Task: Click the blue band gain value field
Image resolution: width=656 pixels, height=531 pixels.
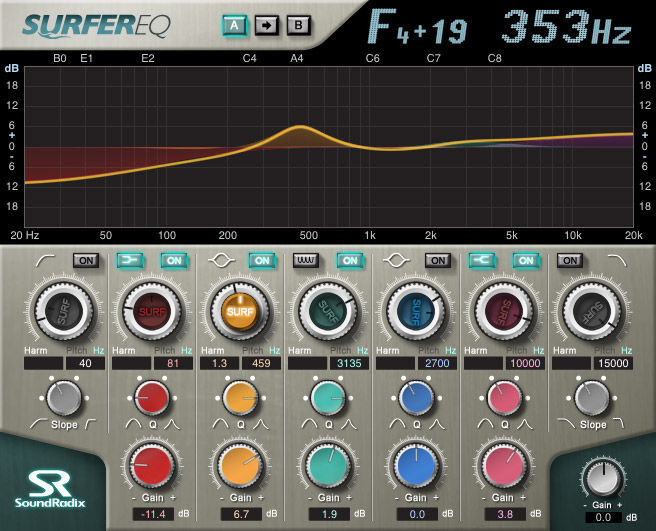Action: [x=418, y=514]
